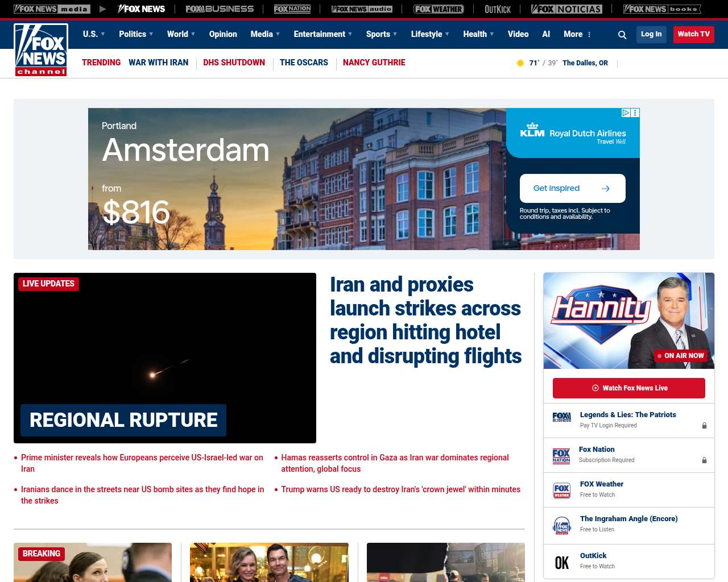Expand the U.S. dropdown arrow
This screenshot has width=728, height=582.
(x=103, y=34)
